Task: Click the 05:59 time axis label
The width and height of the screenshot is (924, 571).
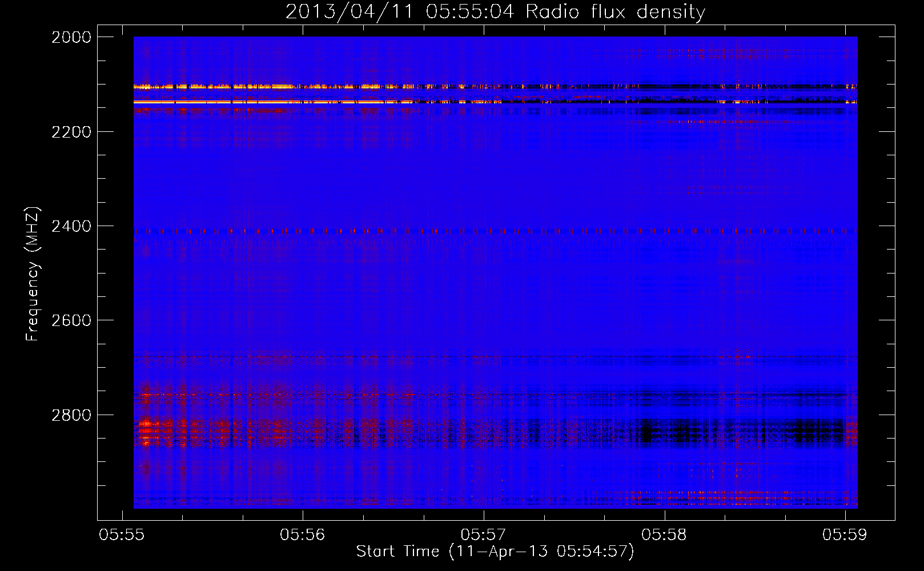Action: click(x=845, y=534)
